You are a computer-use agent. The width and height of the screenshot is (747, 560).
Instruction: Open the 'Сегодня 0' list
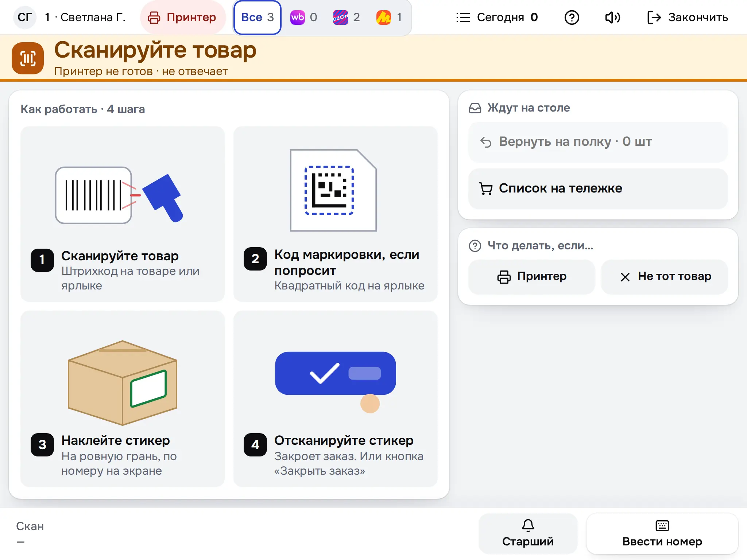[497, 17]
